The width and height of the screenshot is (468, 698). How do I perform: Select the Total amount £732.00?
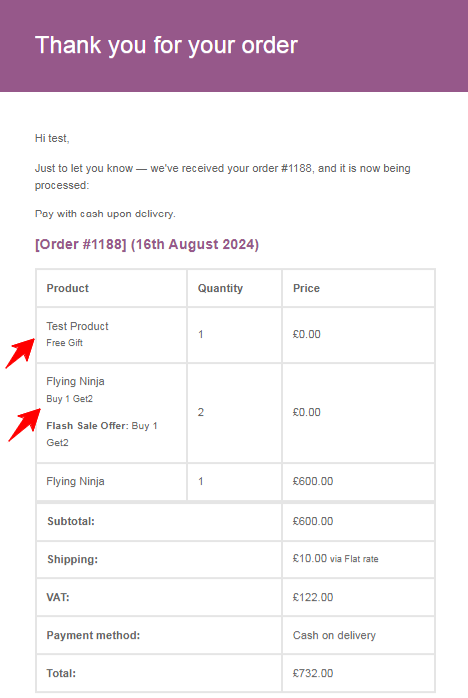point(313,673)
